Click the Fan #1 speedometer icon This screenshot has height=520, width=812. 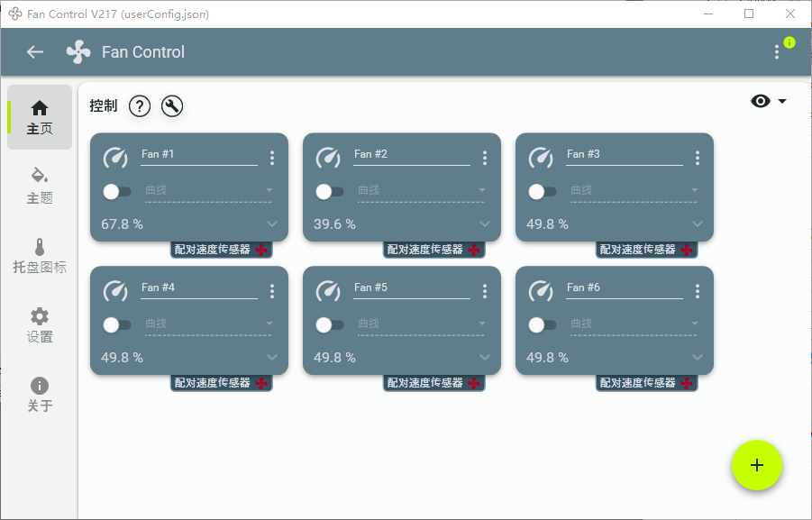click(115, 158)
